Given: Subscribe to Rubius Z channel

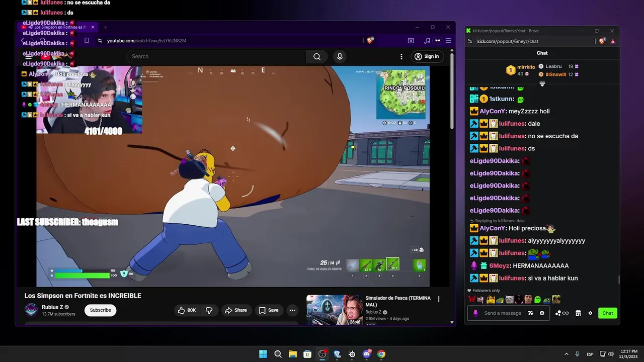Looking at the screenshot, I should coord(100,310).
